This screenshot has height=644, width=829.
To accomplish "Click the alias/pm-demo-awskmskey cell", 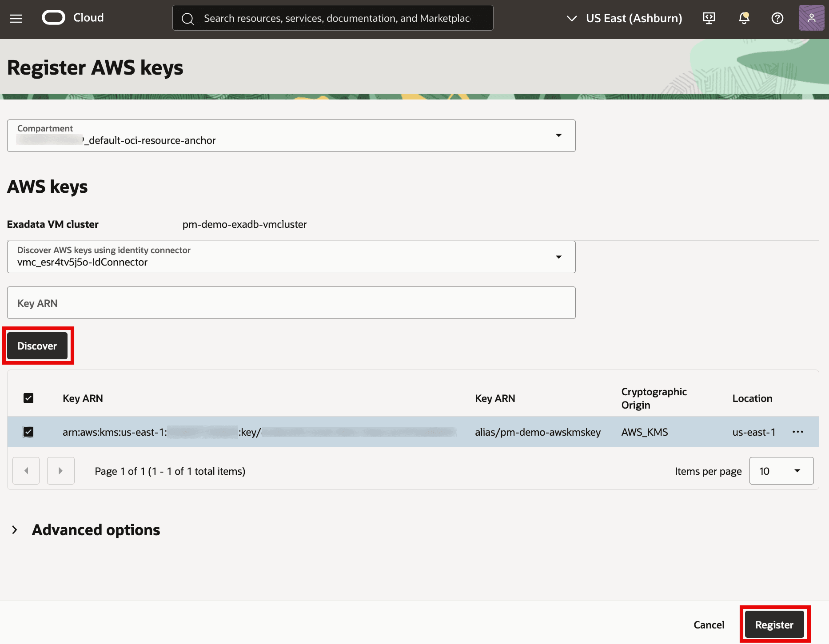I will 538,432.
